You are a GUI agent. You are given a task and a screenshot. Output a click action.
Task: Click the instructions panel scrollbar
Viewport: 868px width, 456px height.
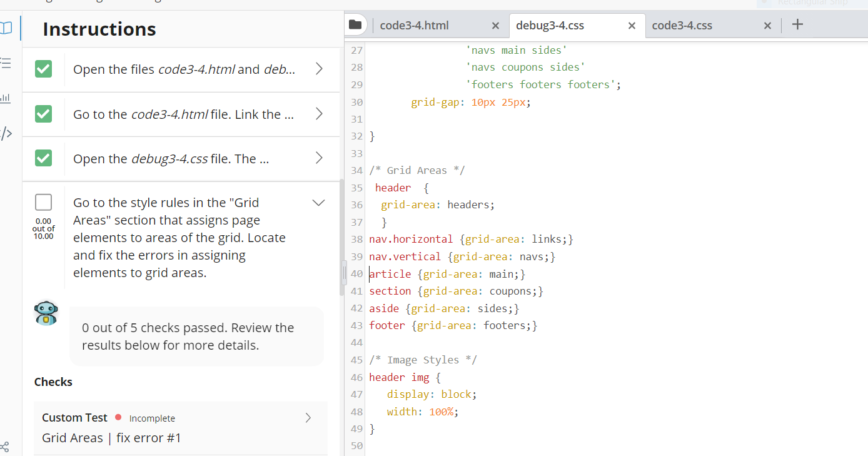pyautogui.click(x=343, y=272)
